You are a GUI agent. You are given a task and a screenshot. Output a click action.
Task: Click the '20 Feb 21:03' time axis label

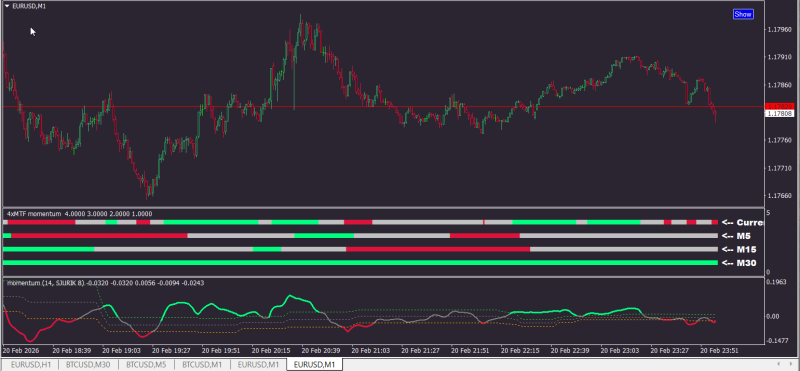point(371,351)
